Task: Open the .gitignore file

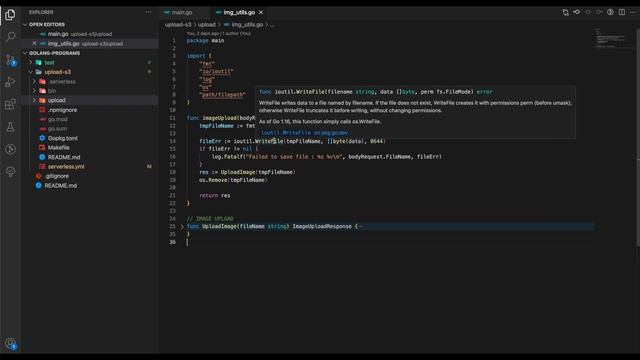Action: [x=57, y=176]
